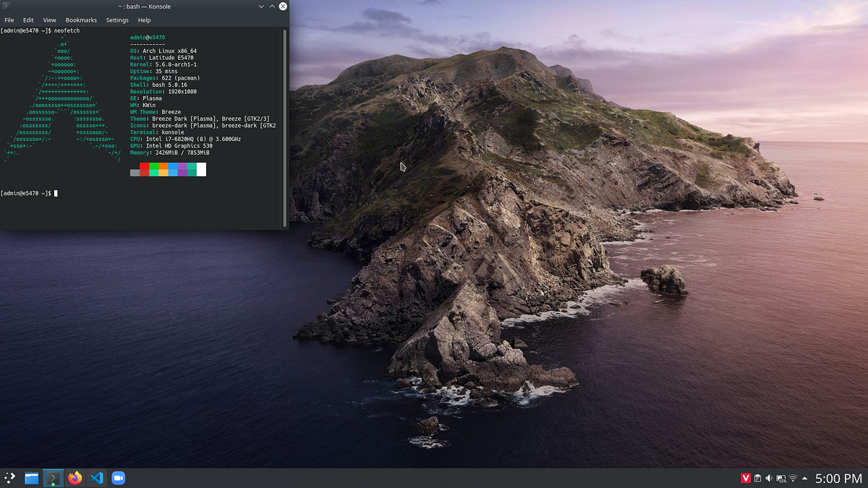Click the 'WM Theme: Breeze' line
Image resolution: width=868 pixels, height=488 pixels.
(156, 112)
